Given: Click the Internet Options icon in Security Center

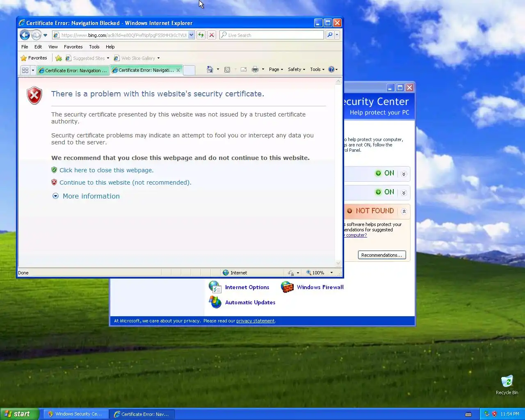Looking at the screenshot, I should point(215,287).
